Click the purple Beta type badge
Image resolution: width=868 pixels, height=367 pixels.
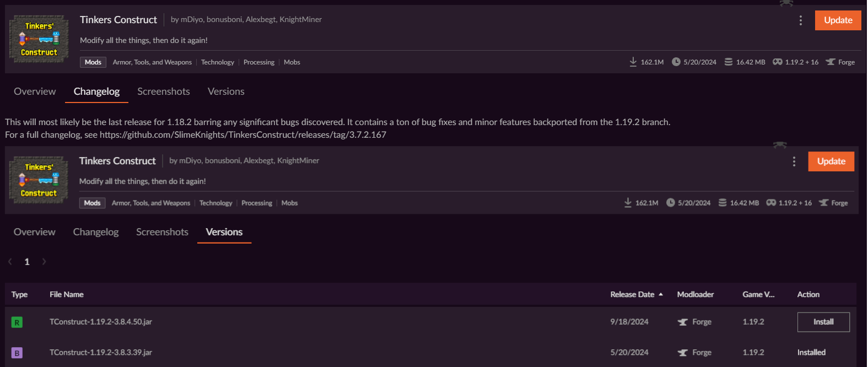(17, 353)
